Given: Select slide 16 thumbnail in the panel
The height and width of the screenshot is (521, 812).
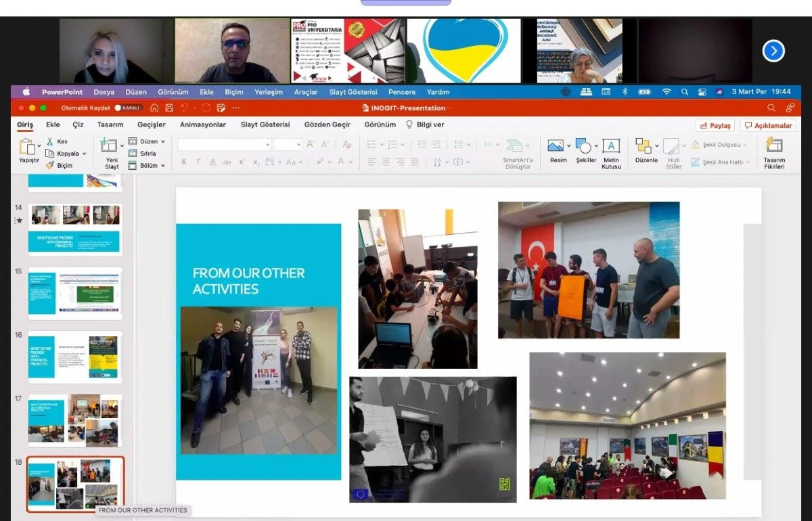Looking at the screenshot, I should click(x=75, y=357).
